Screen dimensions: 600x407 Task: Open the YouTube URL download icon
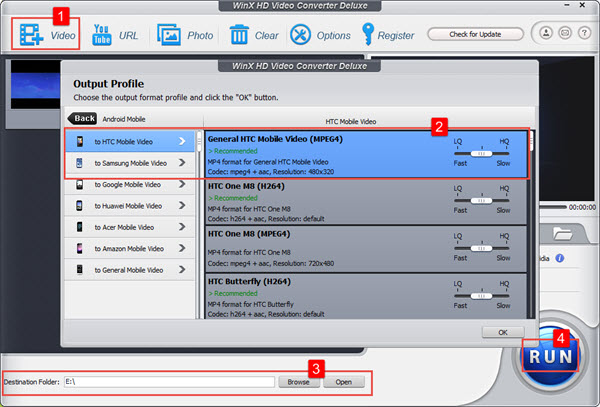click(101, 35)
